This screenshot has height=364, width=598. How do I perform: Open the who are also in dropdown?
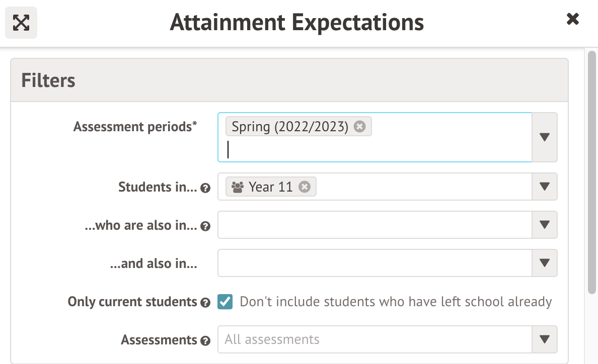coord(544,225)
